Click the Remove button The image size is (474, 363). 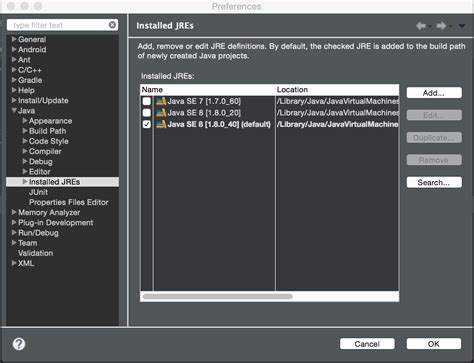pos(434,160)
